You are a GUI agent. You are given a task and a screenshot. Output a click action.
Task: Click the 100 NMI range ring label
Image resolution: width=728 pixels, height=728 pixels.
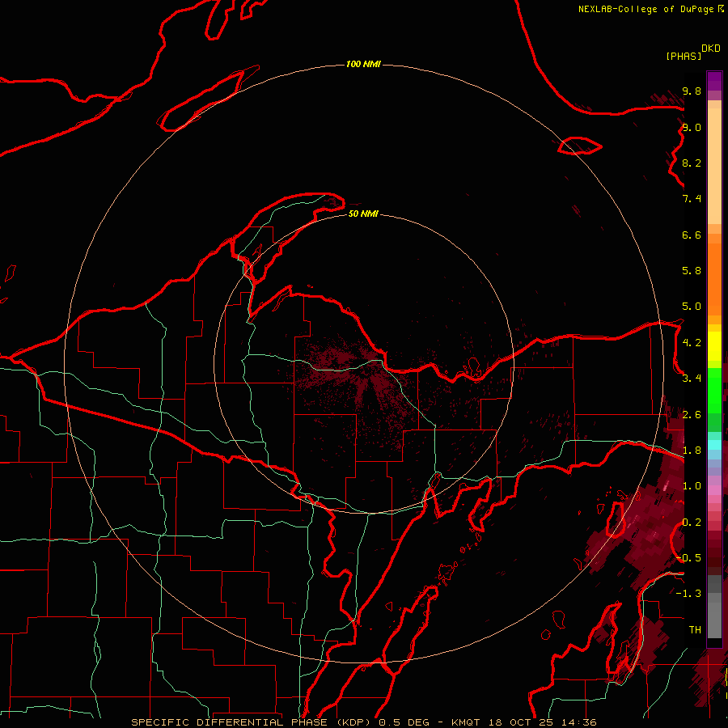coord(363,64)
